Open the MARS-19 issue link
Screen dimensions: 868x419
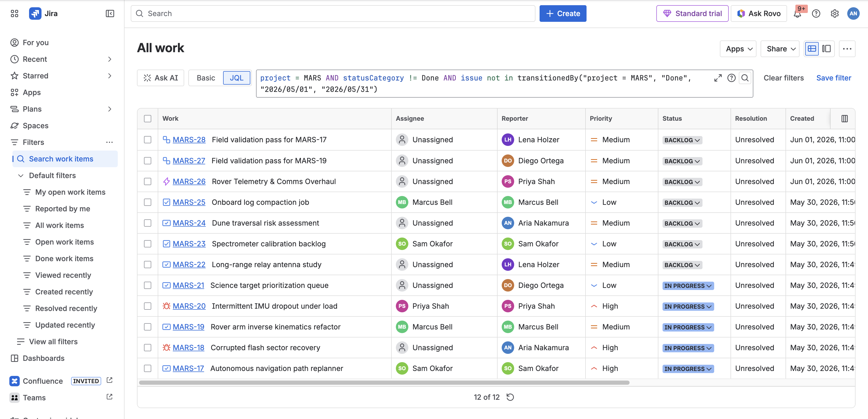(188, 327)
